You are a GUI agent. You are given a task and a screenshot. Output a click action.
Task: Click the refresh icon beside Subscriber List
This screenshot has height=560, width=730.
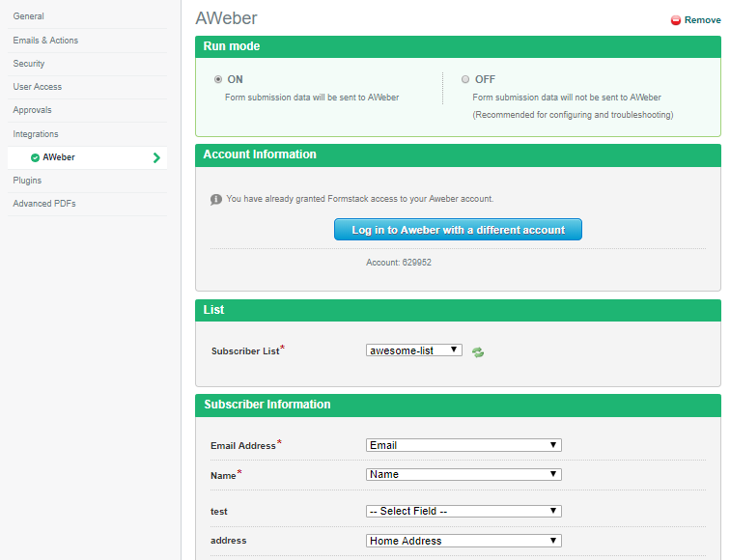click(478, 352)
